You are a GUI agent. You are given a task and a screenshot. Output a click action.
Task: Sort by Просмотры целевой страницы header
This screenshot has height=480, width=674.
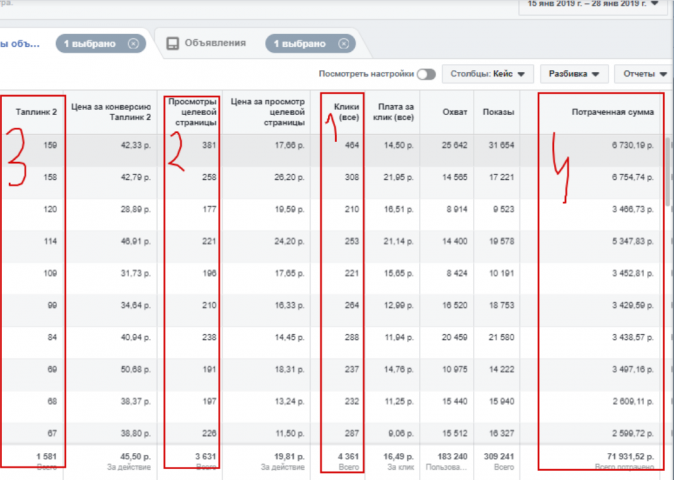pos(192,112)
